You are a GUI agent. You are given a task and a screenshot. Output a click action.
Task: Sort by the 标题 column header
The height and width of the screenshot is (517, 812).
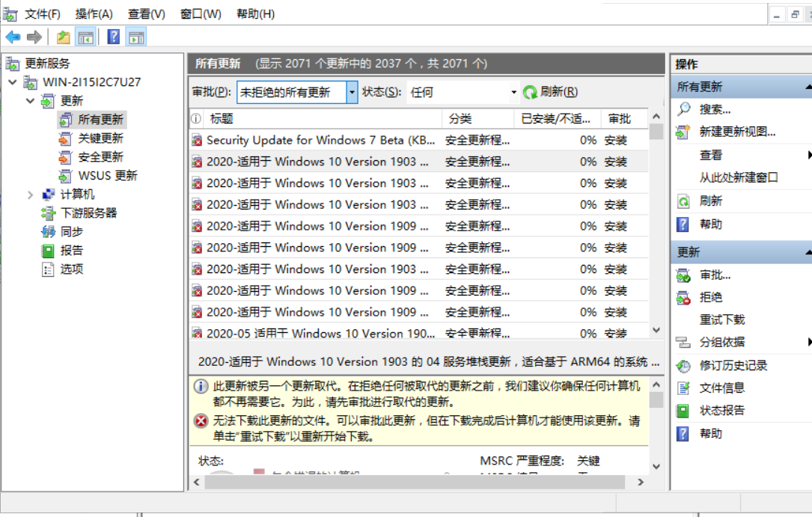(x=323, y=119)
